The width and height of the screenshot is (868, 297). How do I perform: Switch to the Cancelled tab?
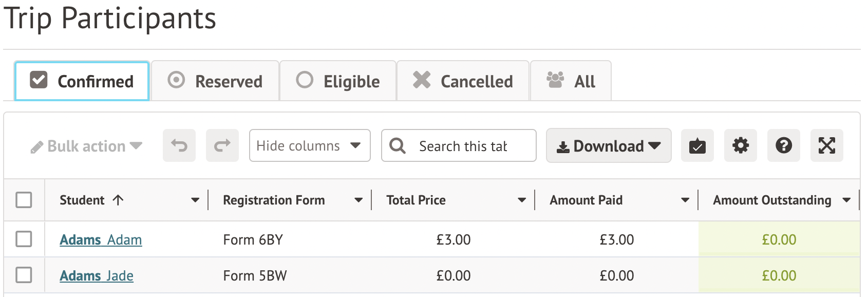point(463,81)
